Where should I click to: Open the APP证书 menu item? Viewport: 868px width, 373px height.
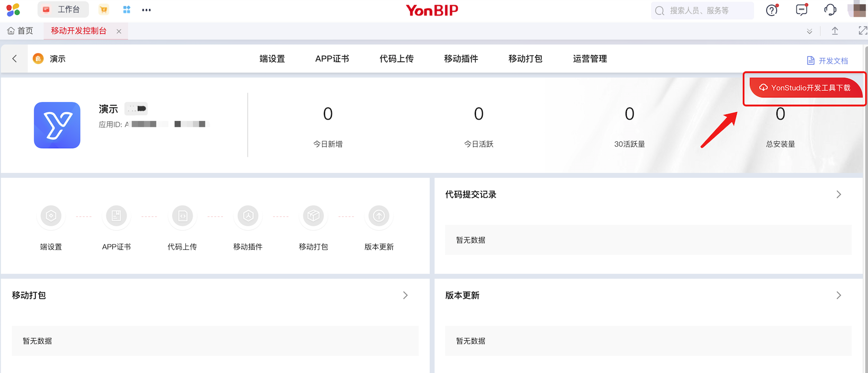[332, 59]
